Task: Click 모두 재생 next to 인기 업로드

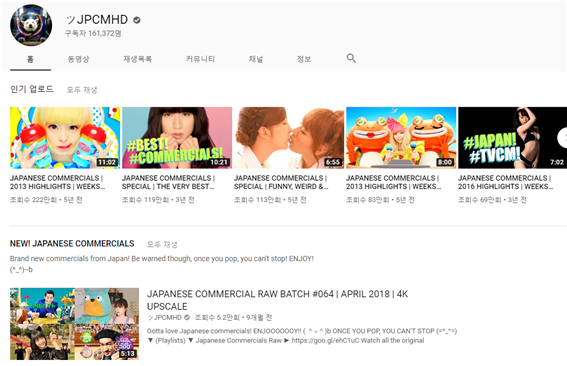Action: [x=82, y=90]
